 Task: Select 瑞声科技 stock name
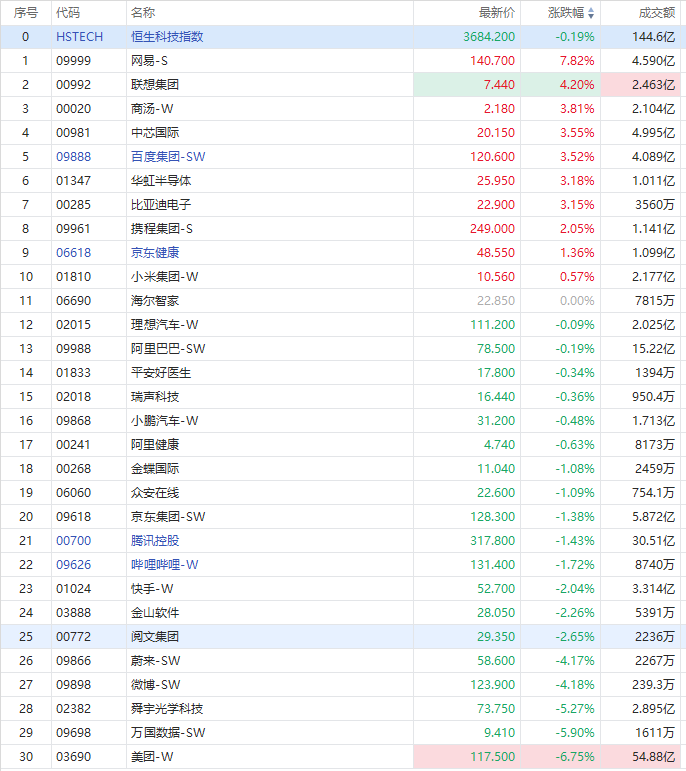tap(155, 397)
